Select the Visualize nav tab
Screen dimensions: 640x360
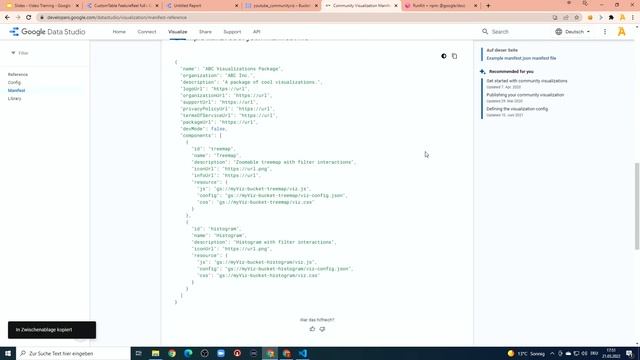click(x=178, y=31)
